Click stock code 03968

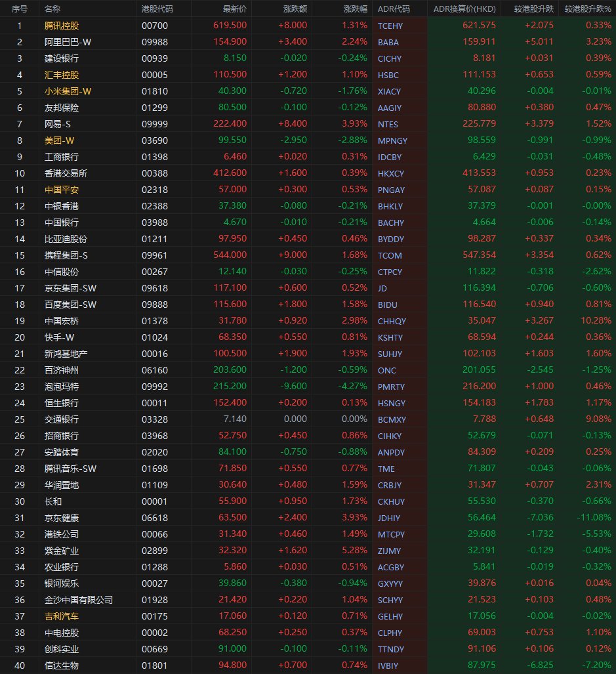(x=155, y=436)
